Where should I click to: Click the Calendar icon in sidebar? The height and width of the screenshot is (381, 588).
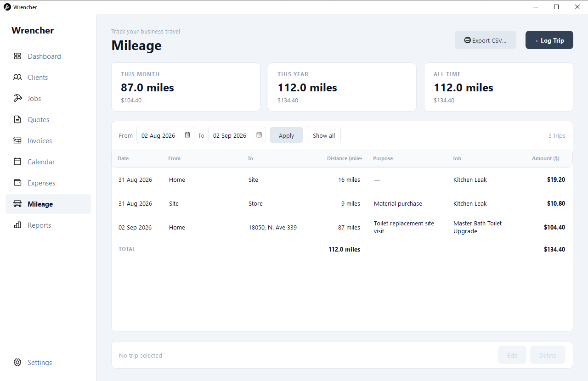pos(17,162)
